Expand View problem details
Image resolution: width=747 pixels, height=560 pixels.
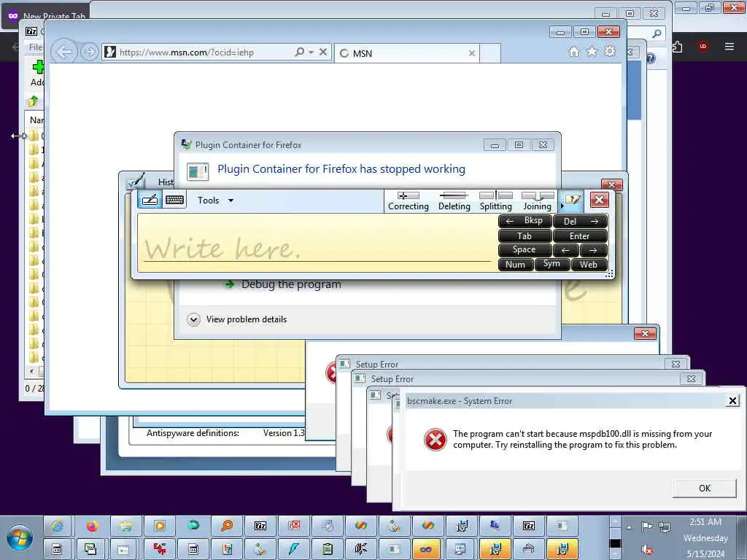click(x=237, y=319)
